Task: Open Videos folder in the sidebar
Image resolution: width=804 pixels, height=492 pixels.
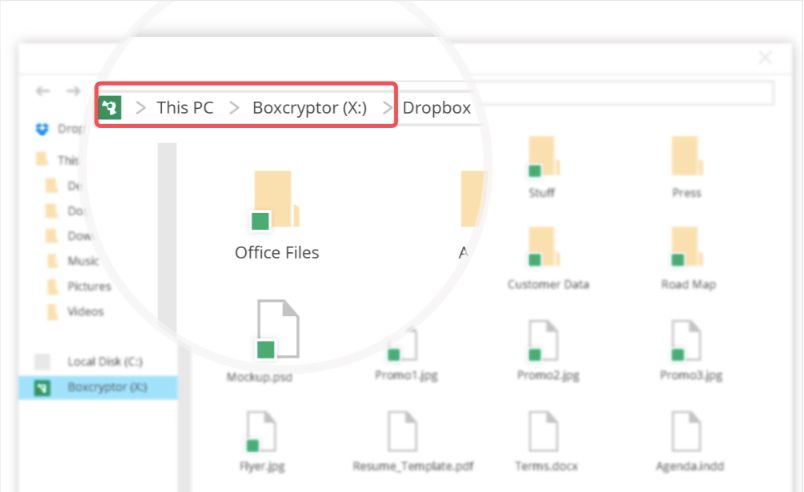Action: tap(75, 311)
